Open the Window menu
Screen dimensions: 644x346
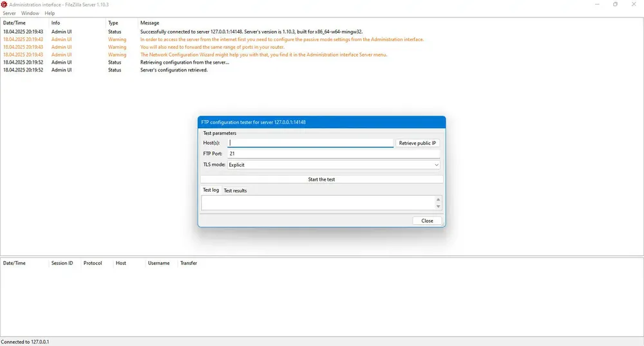pos(30,13)
